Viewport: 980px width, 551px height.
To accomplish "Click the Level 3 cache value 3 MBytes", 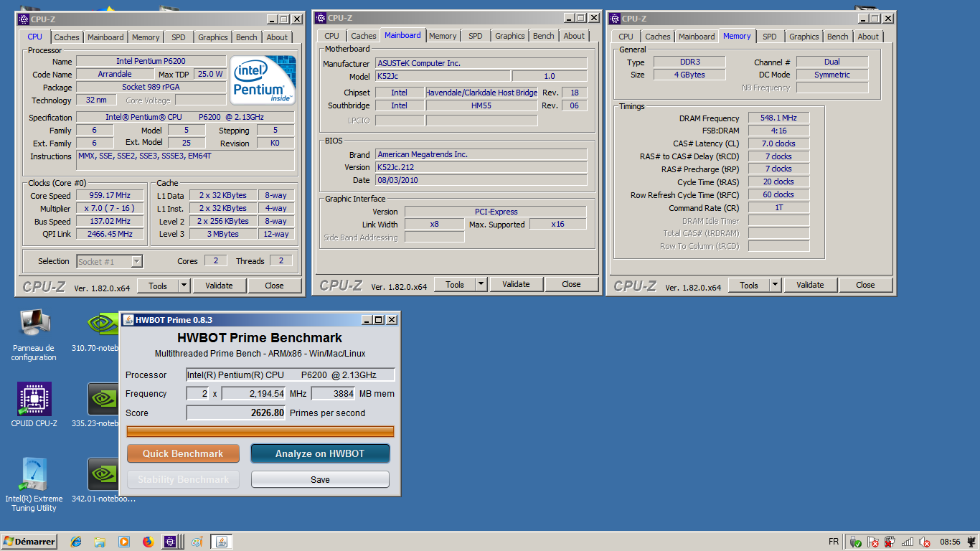I will pos(223,234).
